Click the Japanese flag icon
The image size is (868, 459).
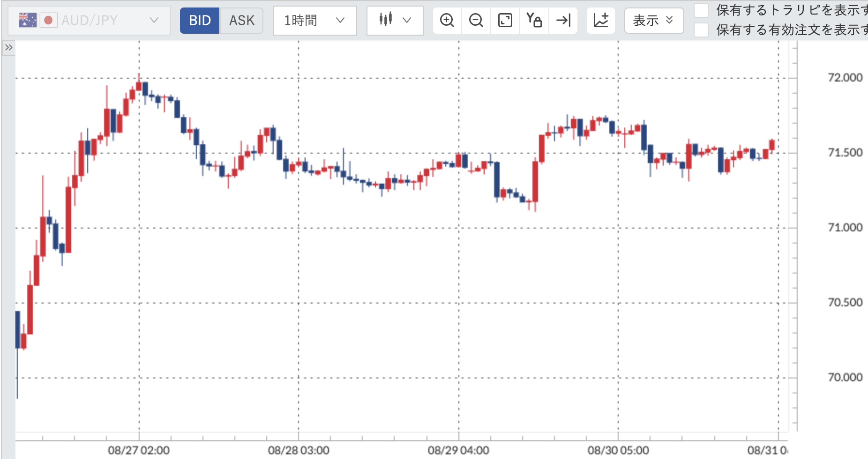48,20
